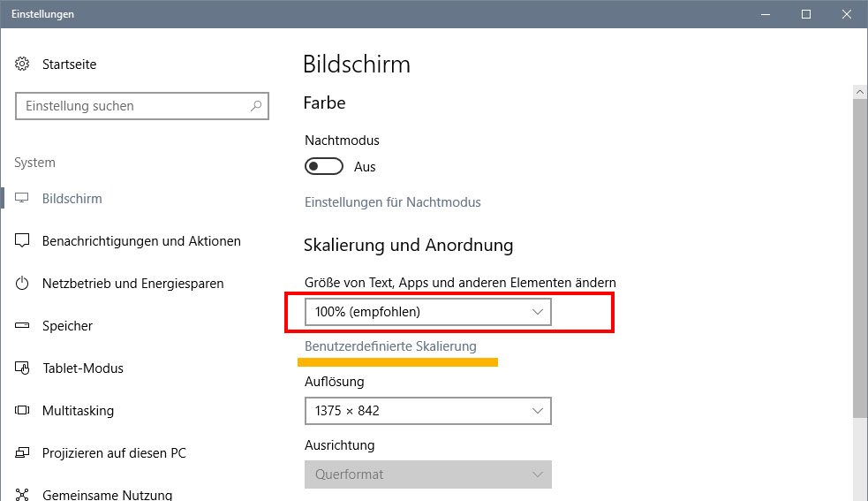Click the Bildschirm monitor icon
Screen dimensions: 868x501
(23, 199)
